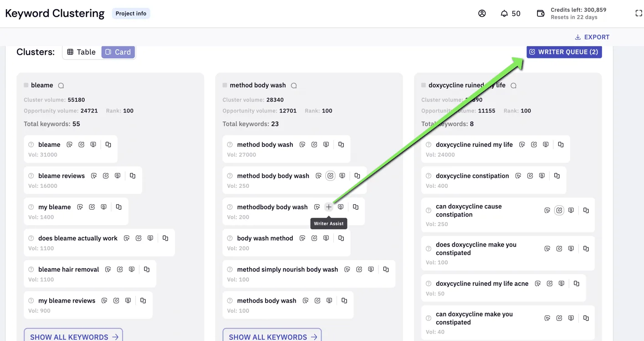Copy the 'bleame reviews' keyword
This screenshot has width=644, height=341.
pos(133,176)
